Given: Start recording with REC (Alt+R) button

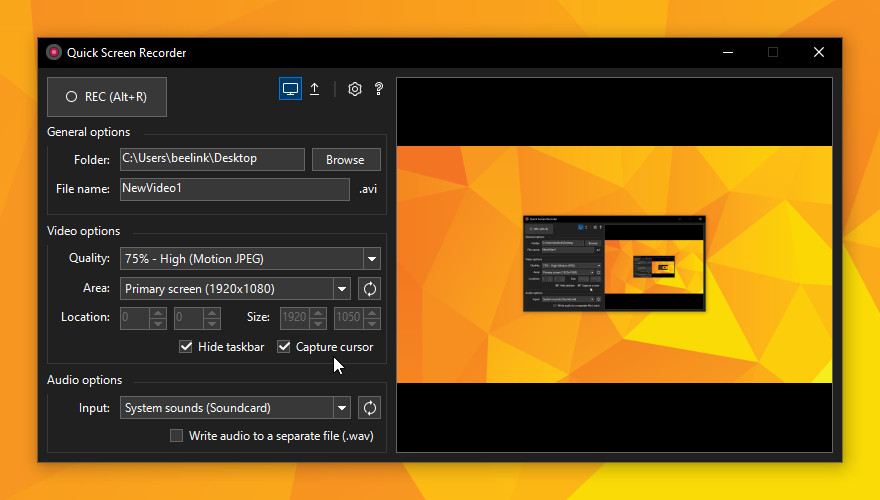Looking at the screenshot, I should [107, 97].
